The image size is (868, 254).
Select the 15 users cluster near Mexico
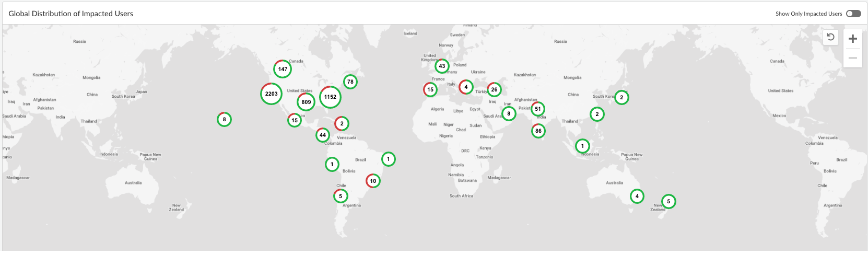coord(295,120)
